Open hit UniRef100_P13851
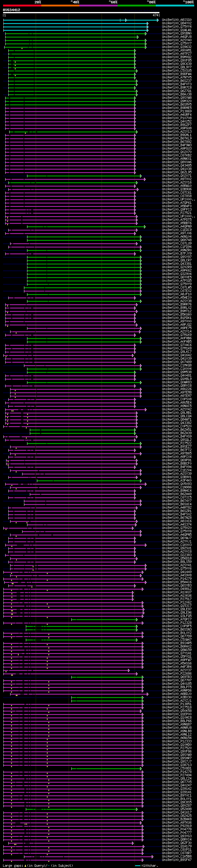This screenshot has width=197, height=868. coord(177,704)
